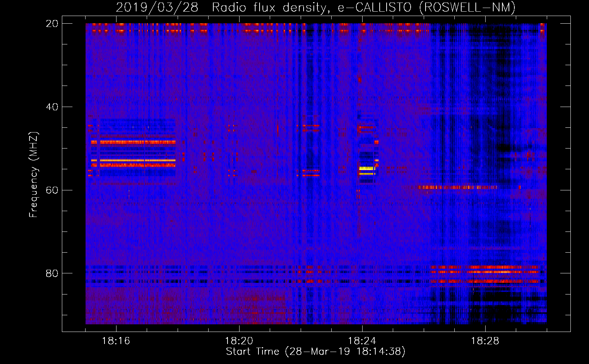Screen dimensions: 589x364
Task: Click the 'Start Time (28-Mar-19 18:14:38)' label
Action: point(316,352)
